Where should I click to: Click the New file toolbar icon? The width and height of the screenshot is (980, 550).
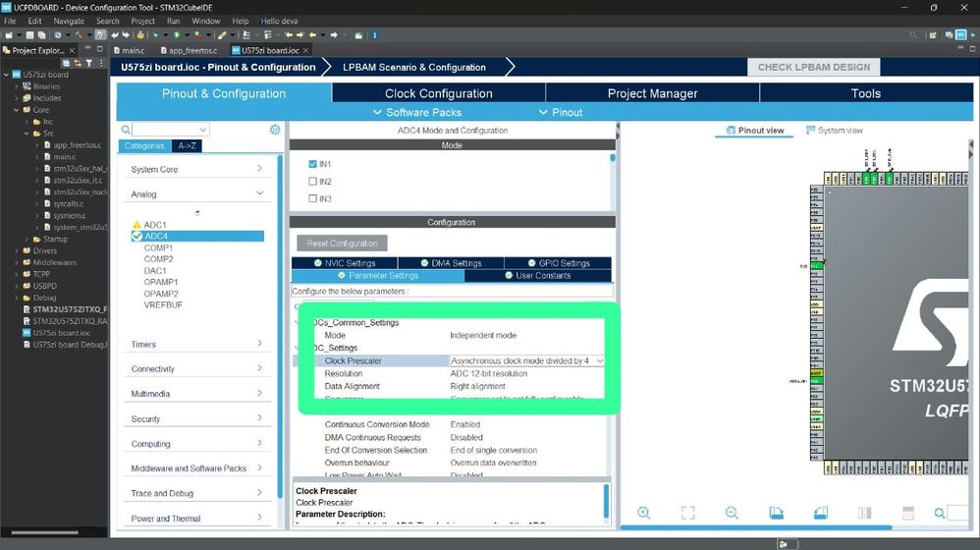coord(9,35)
